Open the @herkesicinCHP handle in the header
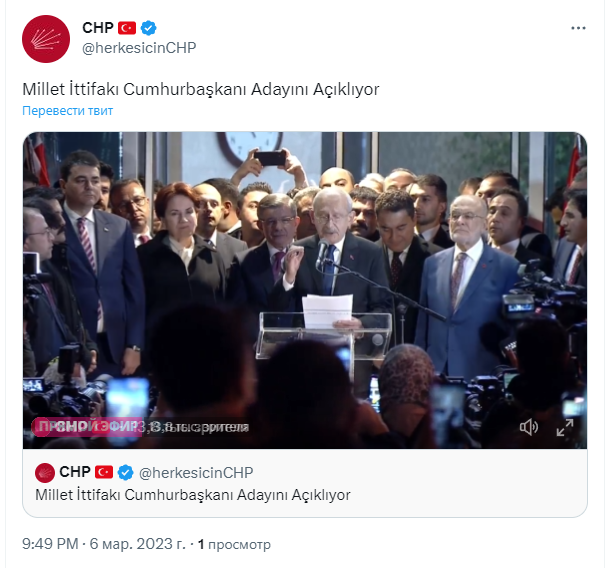 139,48
